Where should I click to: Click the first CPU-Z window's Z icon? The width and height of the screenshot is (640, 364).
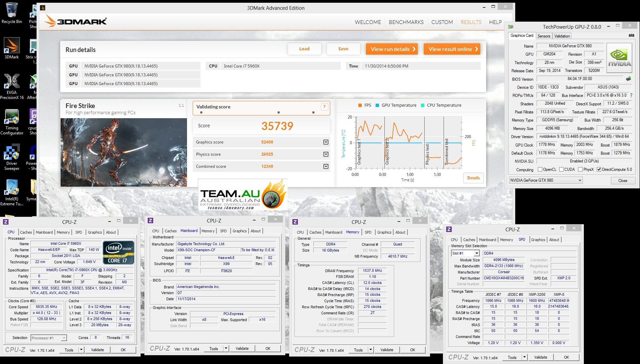pyautogui.click(x=6, y=222)
